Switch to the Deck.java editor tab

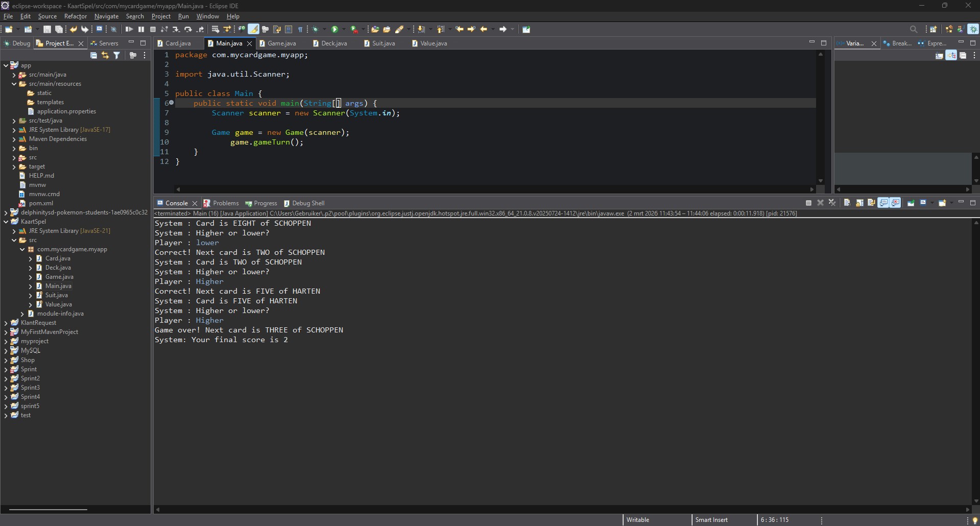[333, 43]
